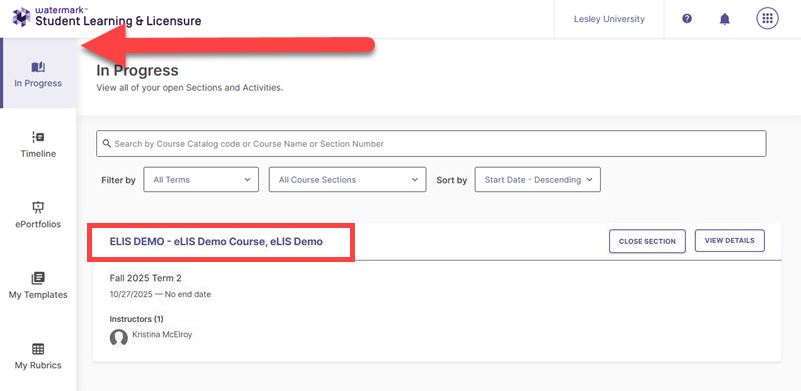Screen dimensions: 801x391
Task: Click "View all of your open Sections" subtitle
Action: (190, 87)
